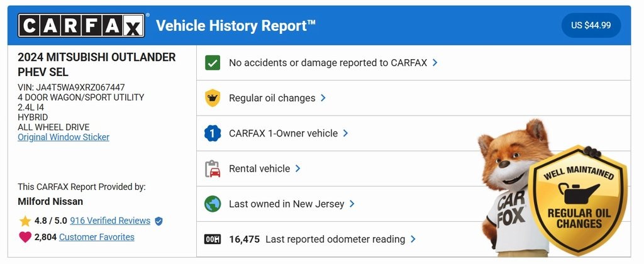This screenshot has height=264, width=644.
Task: Expand the CARFAX 1-Owner vehicle chevron
Action: point(346,133)
